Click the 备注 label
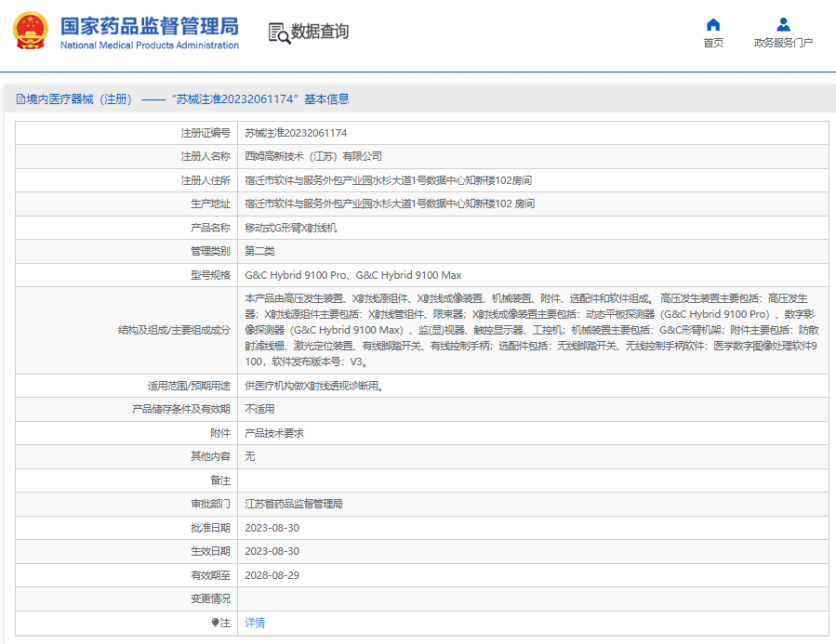 pos(220,480)
